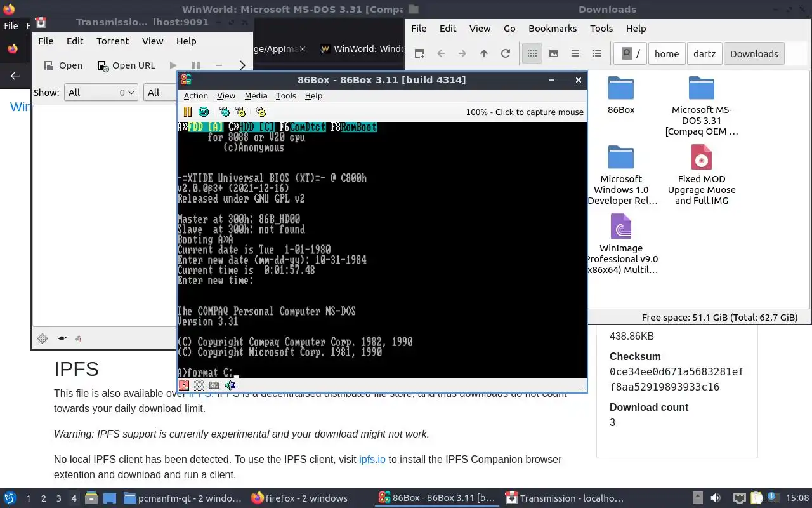
Task: Click the statistics icon in Transmission status bar
Action: tap(77, 338)
